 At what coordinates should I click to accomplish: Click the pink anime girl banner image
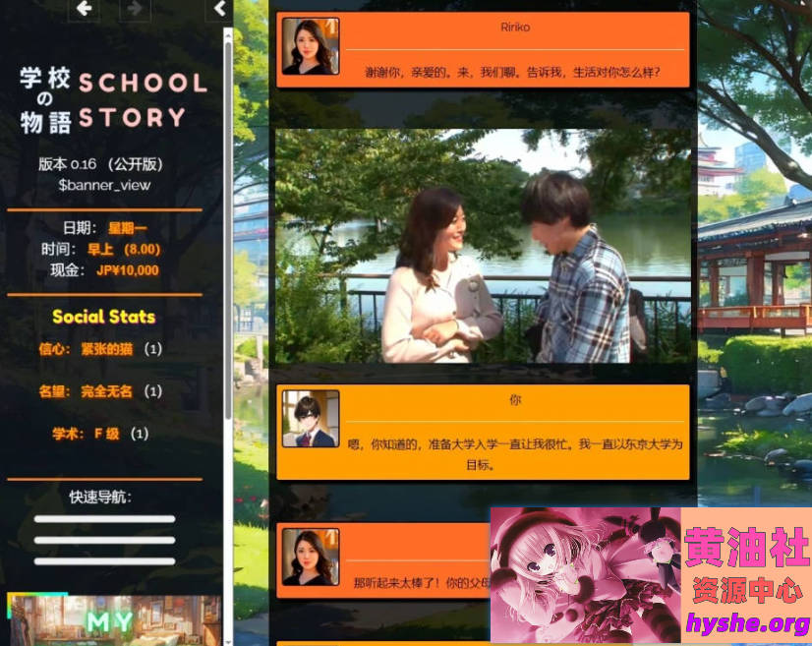click(585, 576)
